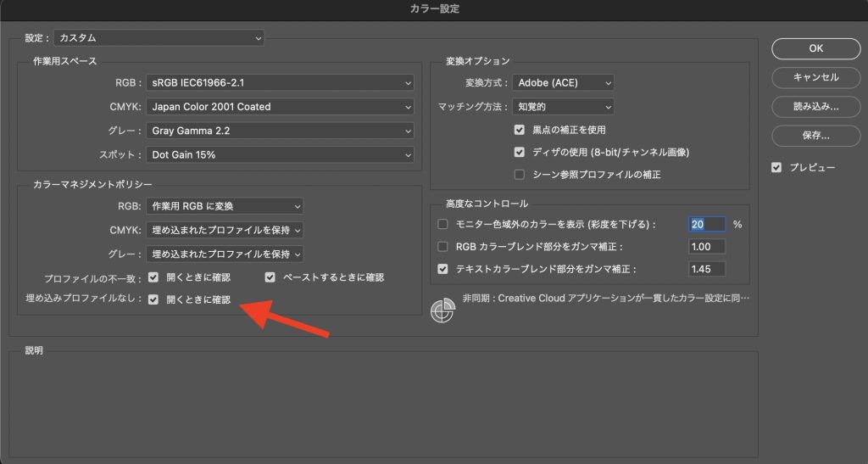Screen dimensions: 868x464
Task: Toggle ディザの使用 (8-bit/チャンネル画像) checkbox
Action: pyautogui.click(x=520, y=153)
